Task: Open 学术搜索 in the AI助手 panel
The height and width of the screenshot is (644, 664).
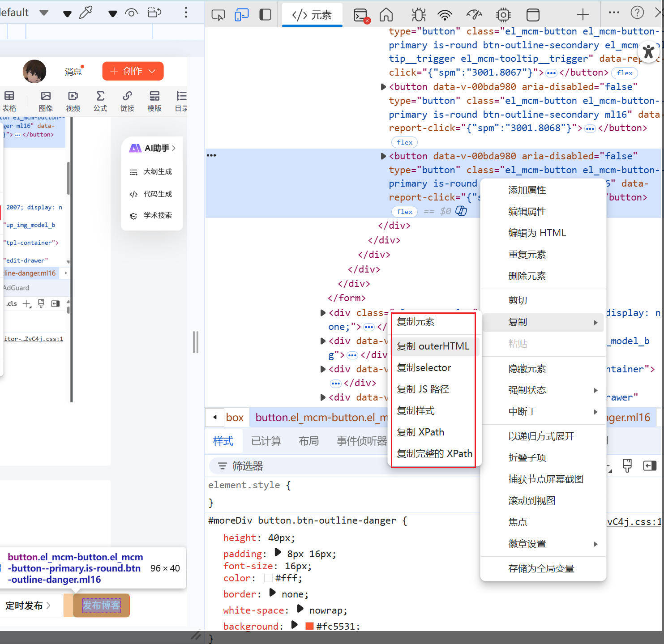Action: 157,215
